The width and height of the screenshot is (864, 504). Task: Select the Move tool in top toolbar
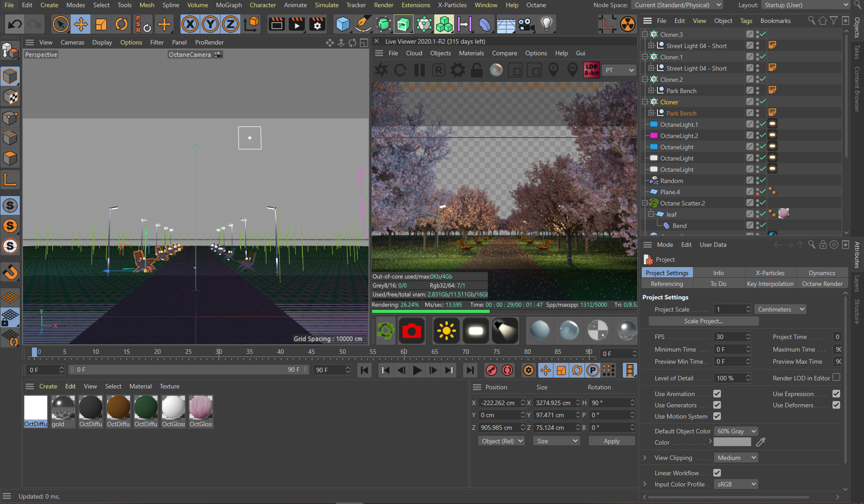pyautogui.click(x=81, y=24)
